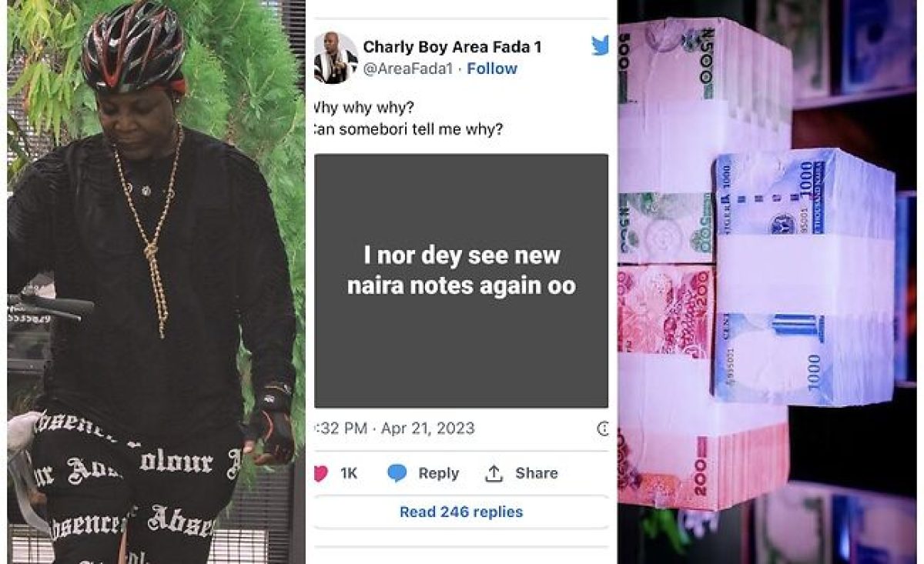The image size is (924, 564).
Task: Click the info circle beside the tweet date
Action: pos(604,429)
